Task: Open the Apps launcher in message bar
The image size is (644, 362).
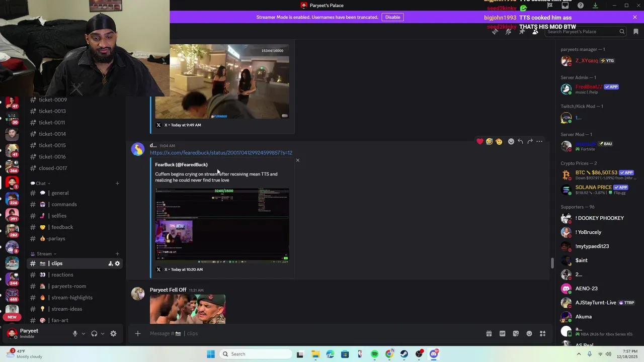Action: click(543, 334)
